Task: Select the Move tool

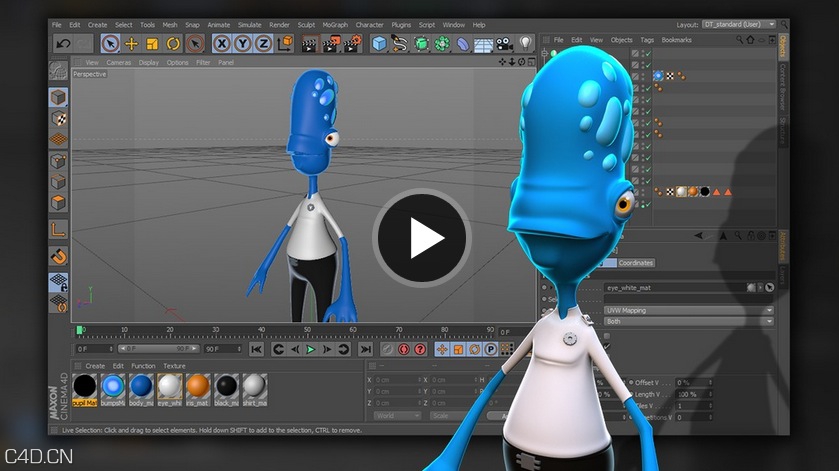Action: (x=131, y=44)
